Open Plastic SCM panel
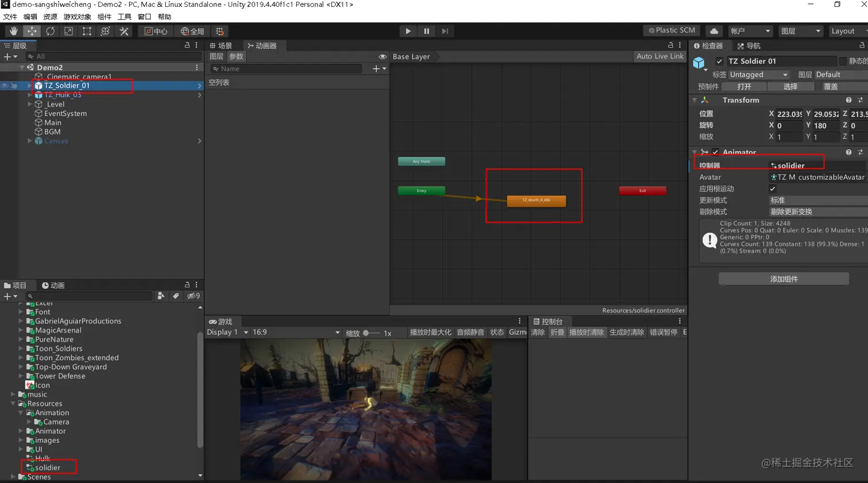This screenshot has height=483, width=868. pos(672,30)
